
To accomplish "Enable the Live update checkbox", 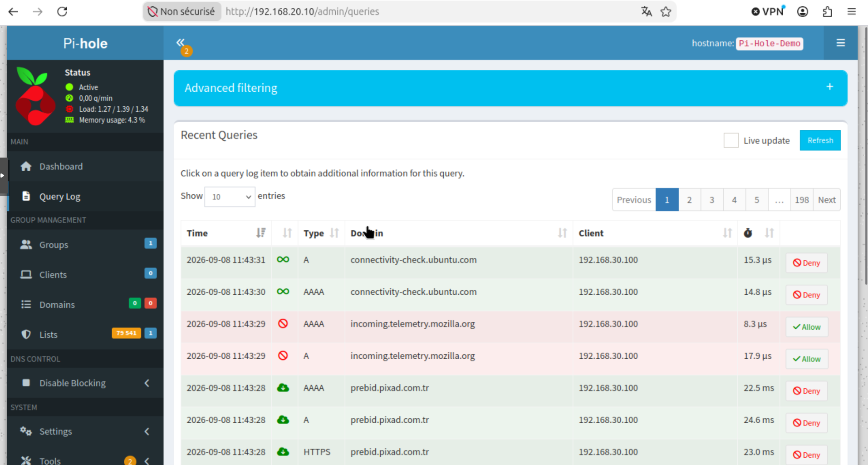I will click(x=731, y=140).
